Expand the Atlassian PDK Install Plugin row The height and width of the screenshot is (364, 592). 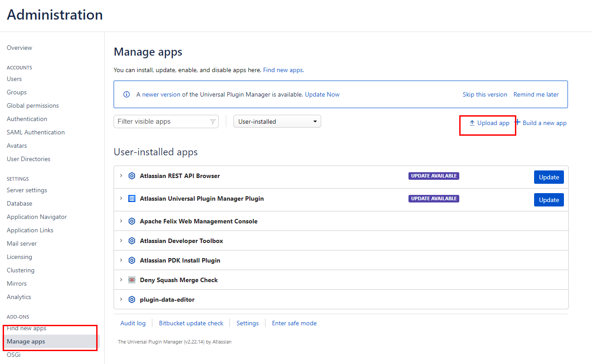tap(121, 260)
